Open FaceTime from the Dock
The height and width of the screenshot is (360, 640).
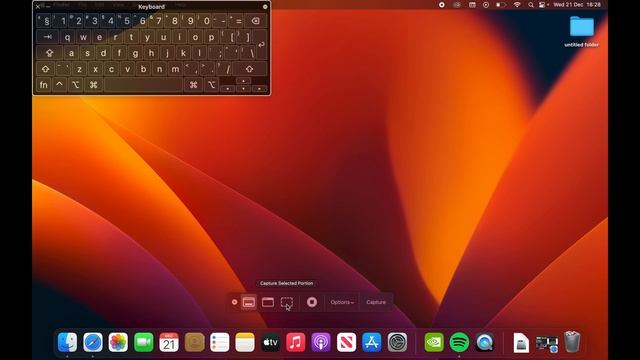[144, 342]
